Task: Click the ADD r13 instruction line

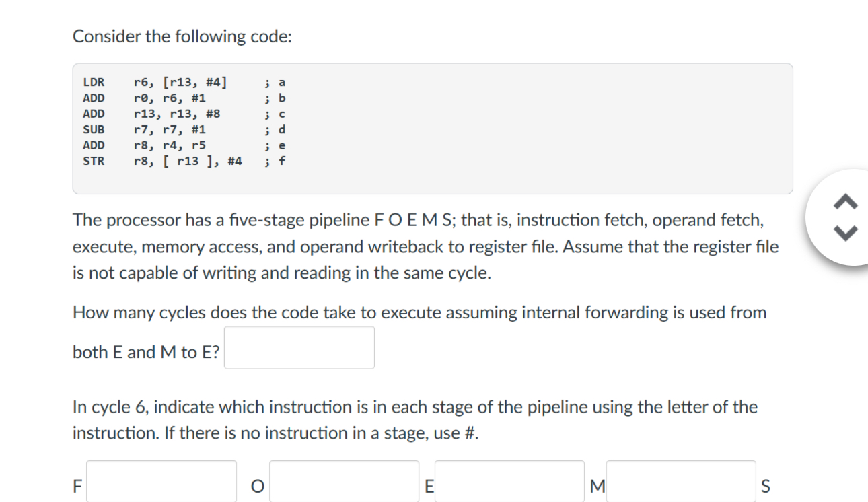Action: point(182,113)
